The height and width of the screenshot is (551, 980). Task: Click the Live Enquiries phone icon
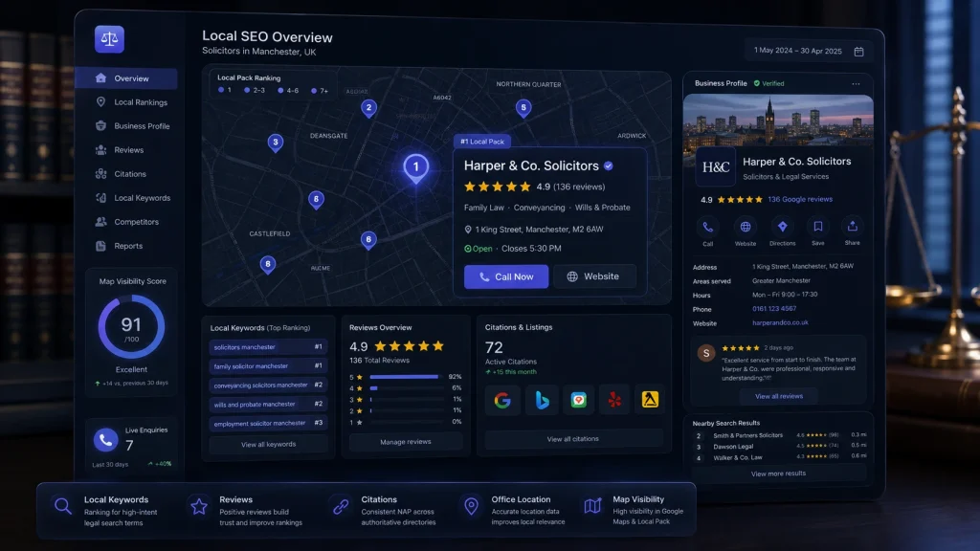tap(105, 440)
